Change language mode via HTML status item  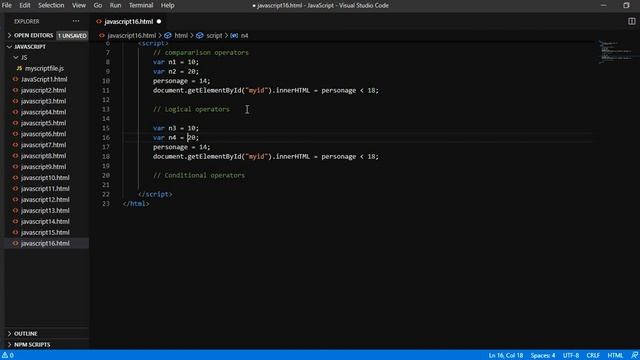615,355
